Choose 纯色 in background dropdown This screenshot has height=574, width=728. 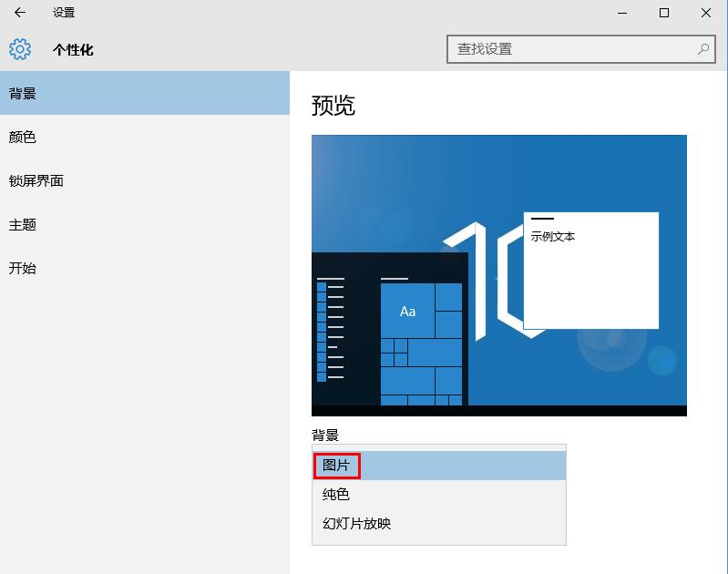click(x=439, y=494)
